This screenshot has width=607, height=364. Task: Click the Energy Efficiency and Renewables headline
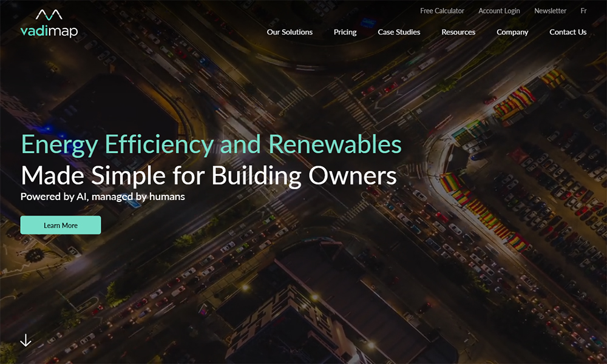tap(211, 145)
